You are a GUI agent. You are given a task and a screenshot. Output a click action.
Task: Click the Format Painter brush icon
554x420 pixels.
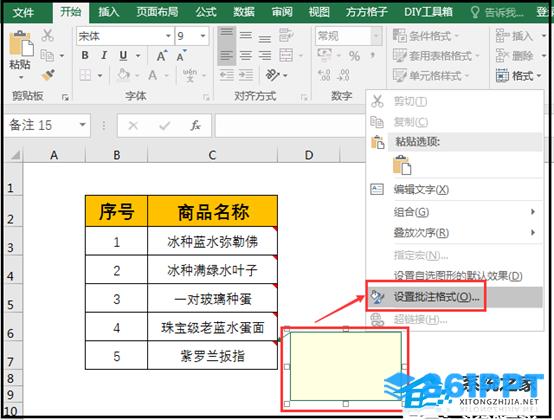(x=47, y=75)
